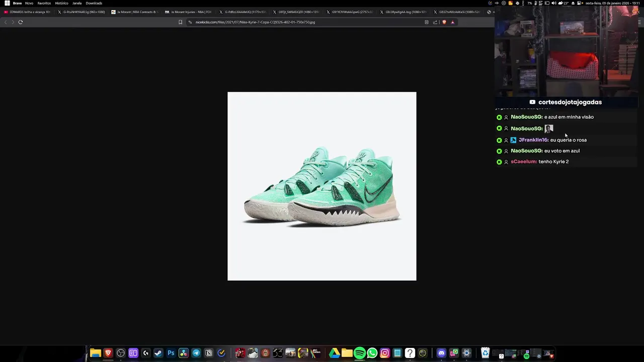Click the Brave Rewards triangle icon
Screen dimensions: 644x362
(452, 22)
